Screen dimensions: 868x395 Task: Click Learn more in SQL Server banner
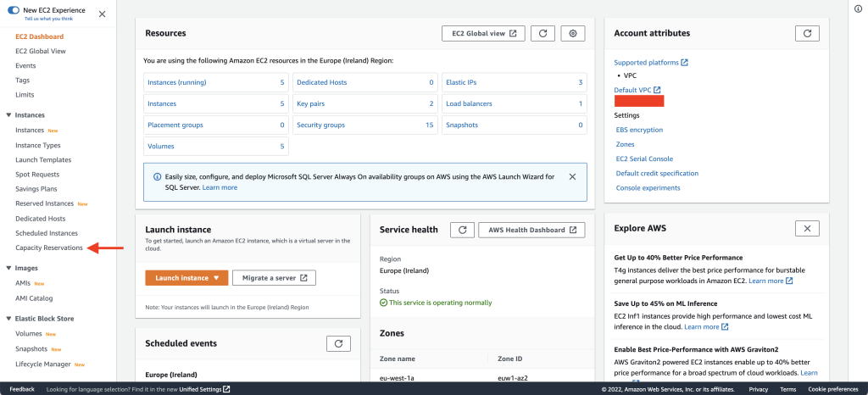220,187
